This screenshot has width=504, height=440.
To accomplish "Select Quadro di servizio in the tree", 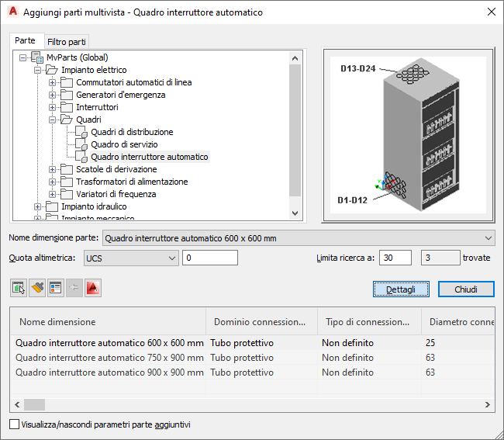I will pyautogui.click(x=124, y=144).
